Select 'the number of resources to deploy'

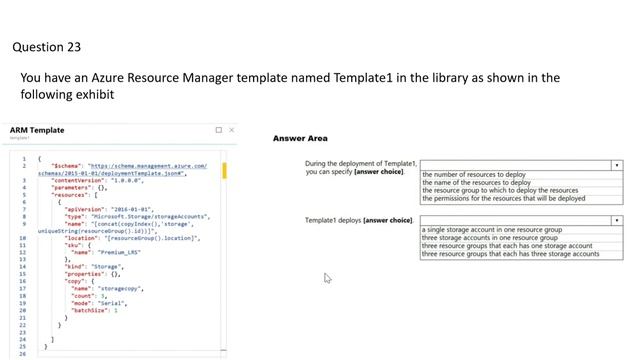tap(474, 174)
